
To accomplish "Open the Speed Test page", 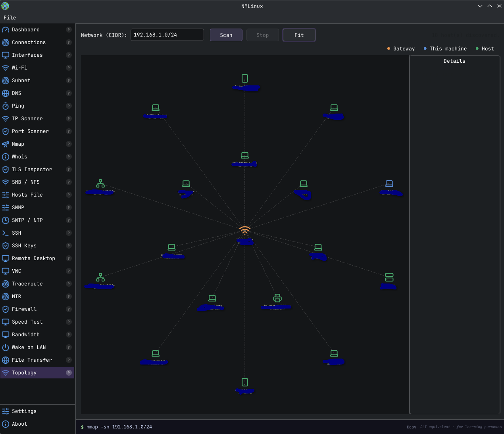I will pos(37,322).
